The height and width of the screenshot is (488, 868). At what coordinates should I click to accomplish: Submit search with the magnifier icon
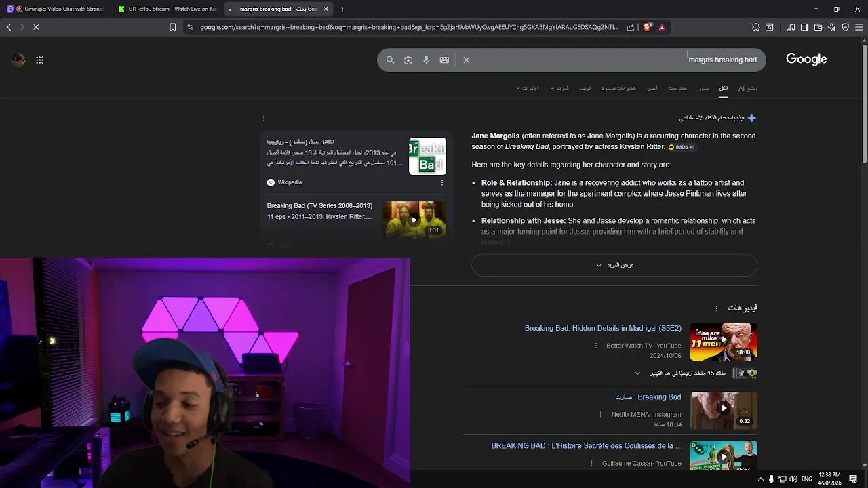[x=390, y=60]
